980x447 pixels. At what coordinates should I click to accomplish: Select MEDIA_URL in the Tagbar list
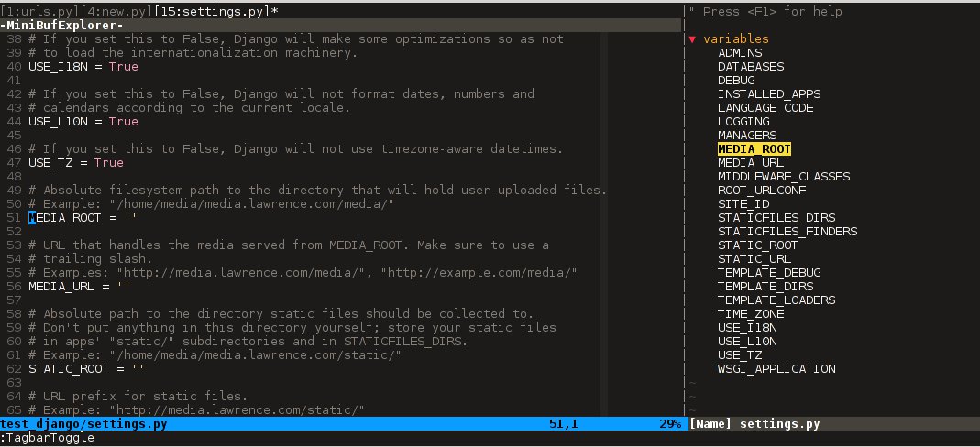pos(751,163)
